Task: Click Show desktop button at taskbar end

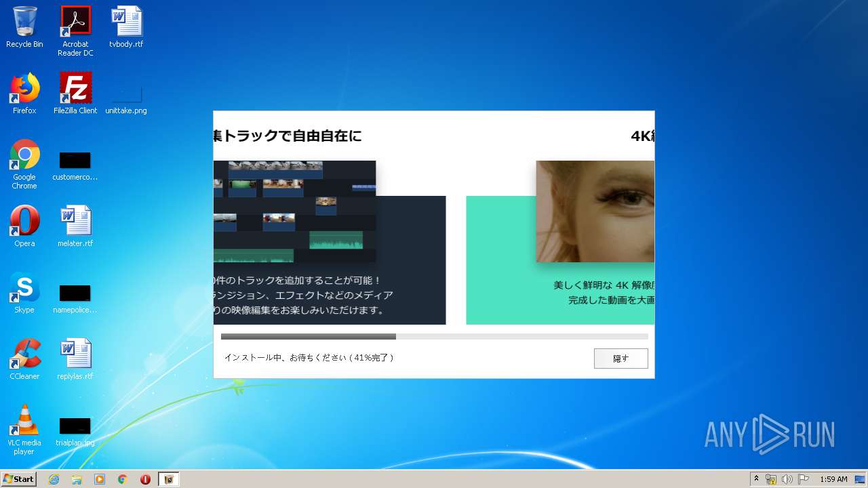Action: (861, 479)
